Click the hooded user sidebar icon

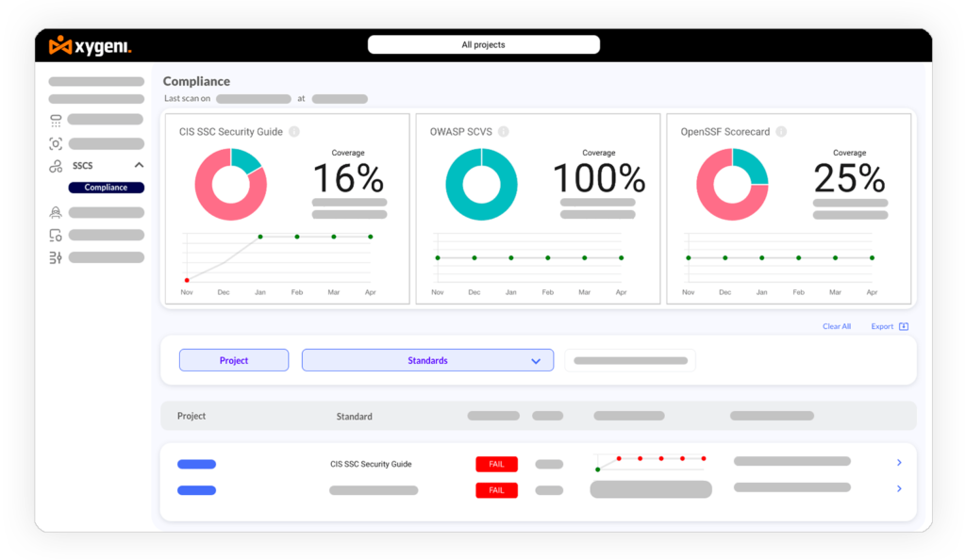pyautogui.click(x=56, y=213)
